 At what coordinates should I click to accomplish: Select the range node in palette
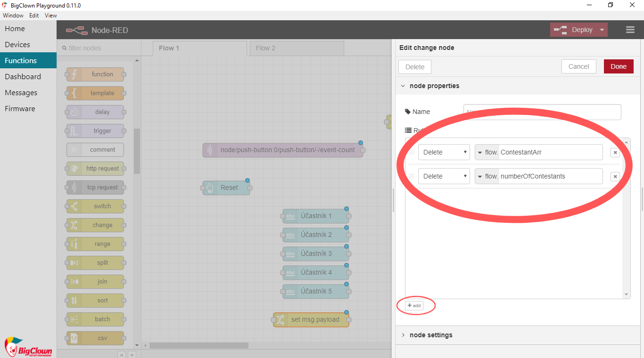coord(95,244)
